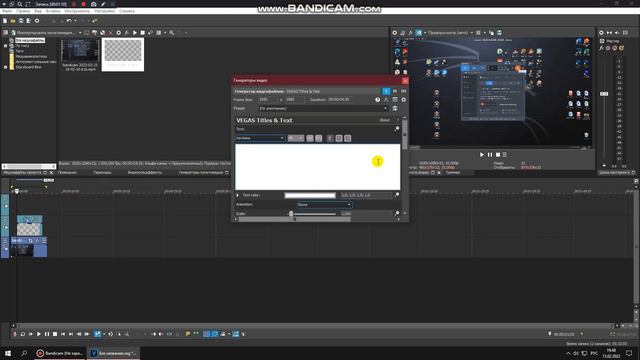Click the New project toolbar icon
The width and height of the screenshot is (640, 360).
pyautogui.click(x=5, y=21)
